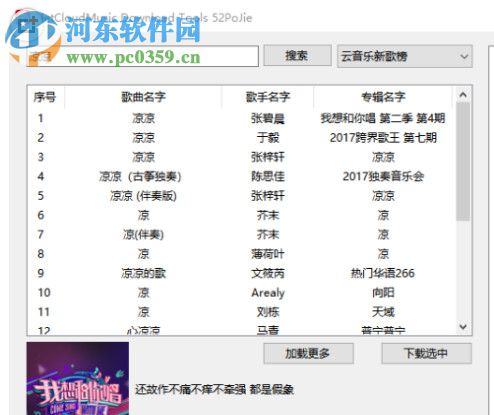Click album 2017独奏音乐会
The height and width of the screenshot is (415, 494).
click(x=383, y=176)
